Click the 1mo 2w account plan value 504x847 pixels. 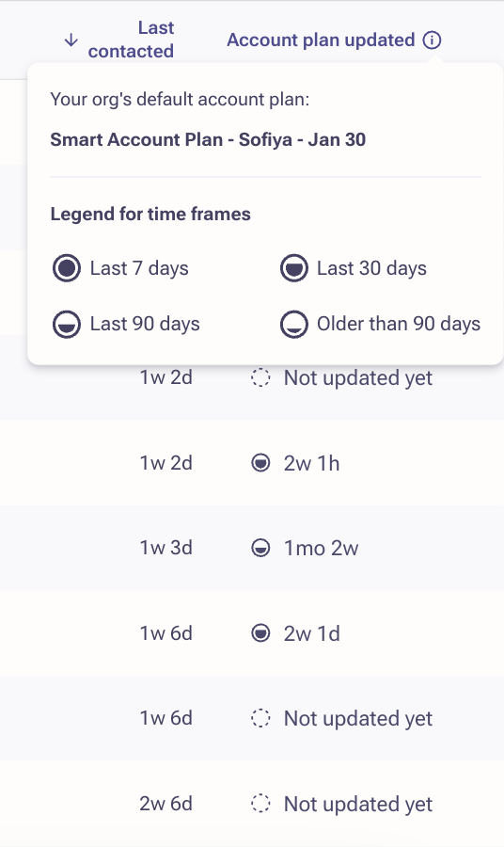(x=321, y=549)
